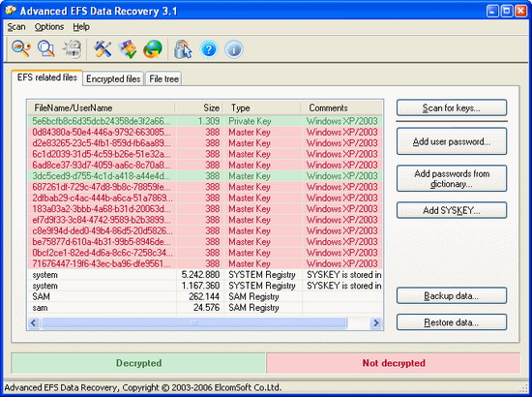Click the globe with arrows icon
This screenshot has height=397, width=532.
coord(153,48)
